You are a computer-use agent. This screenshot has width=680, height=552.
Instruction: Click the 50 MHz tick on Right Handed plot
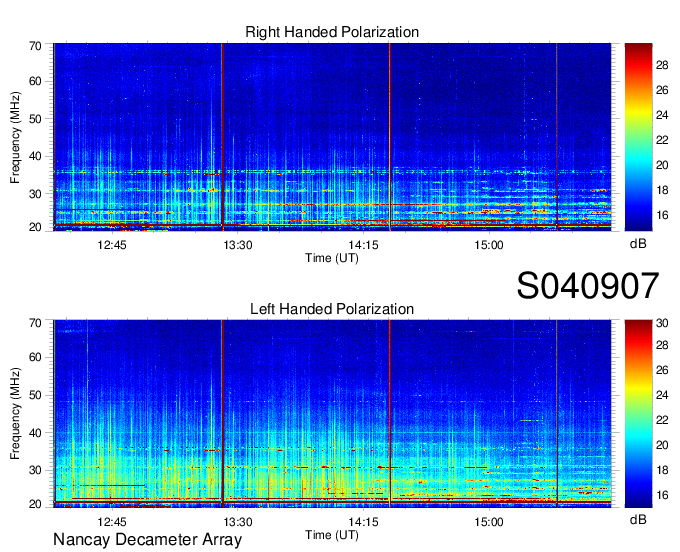pos(35,119)
